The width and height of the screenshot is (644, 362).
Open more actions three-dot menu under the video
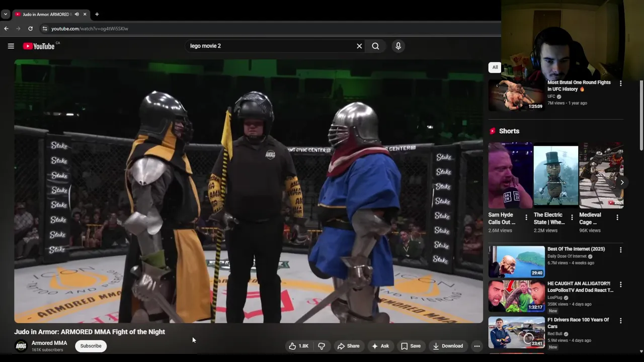click(x=477, y=346)
